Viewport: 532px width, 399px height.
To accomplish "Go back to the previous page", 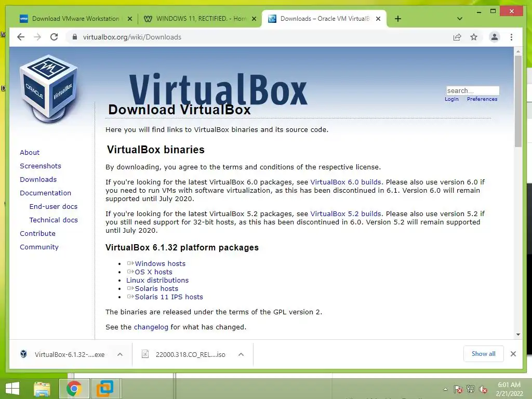I will pyautogui.click(x=21, y=37).
